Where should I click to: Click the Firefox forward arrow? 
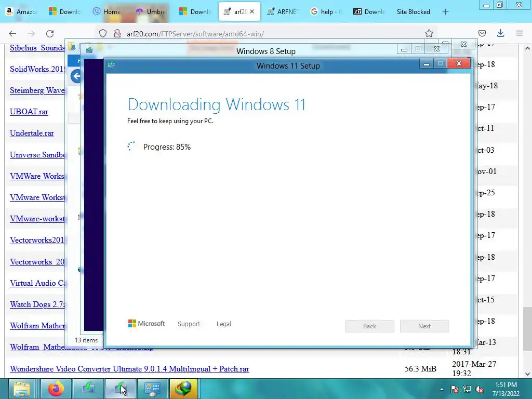tap(31, 33)
